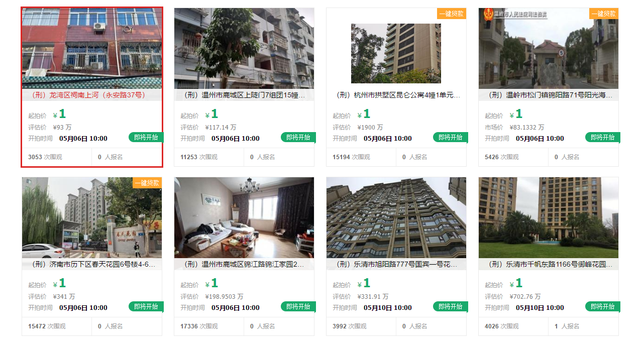Click the 温州市鹿城区上陡门7组团 listing title
Viewport: 644px width, 345px height.
244,95
